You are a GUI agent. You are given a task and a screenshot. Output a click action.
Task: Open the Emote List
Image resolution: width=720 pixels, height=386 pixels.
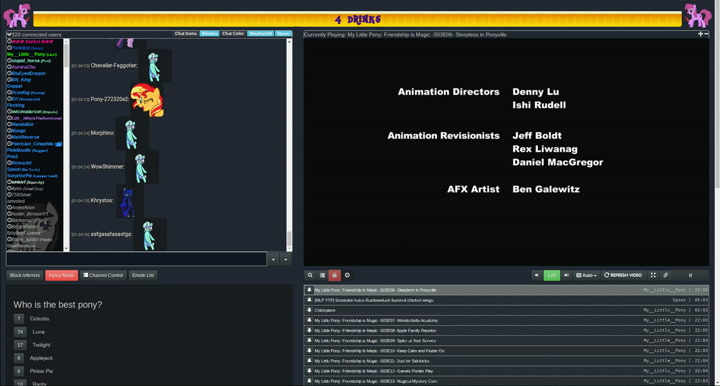point(143,275)
